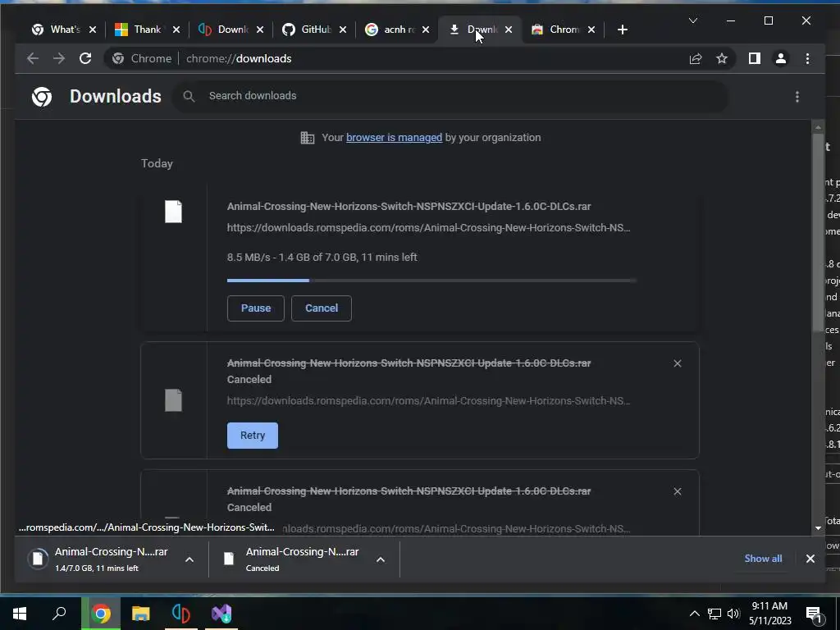Open Chrome's three-dot main menu

(x=807, y=58)
